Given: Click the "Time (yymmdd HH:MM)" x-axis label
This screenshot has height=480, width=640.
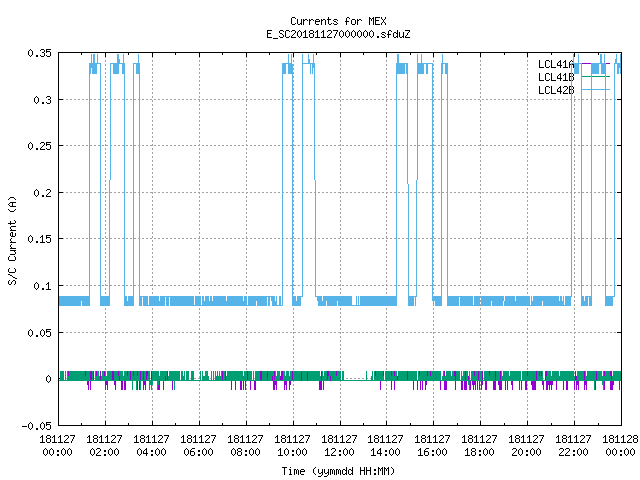Looking at the screenshot, I should [338, 471].
